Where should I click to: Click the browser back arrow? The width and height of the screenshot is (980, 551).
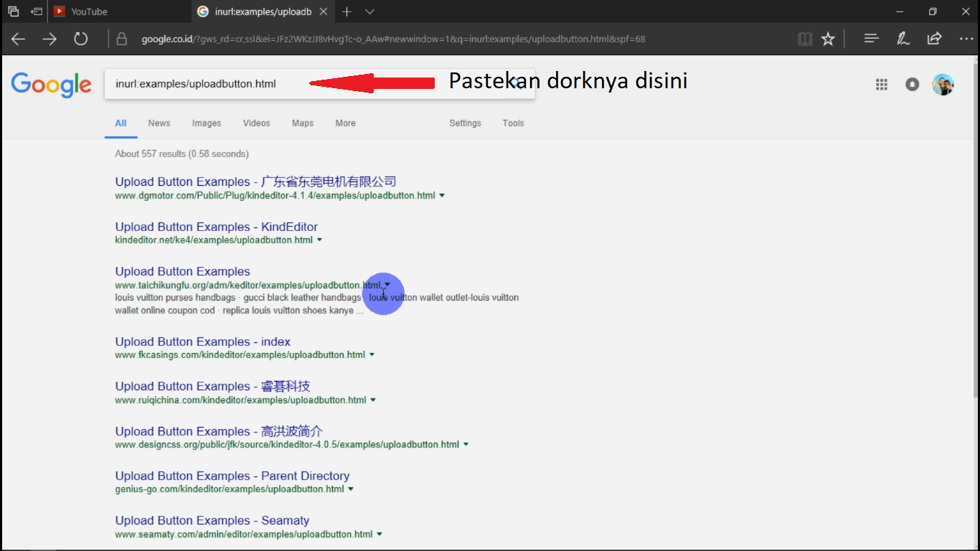coord(18,39)
